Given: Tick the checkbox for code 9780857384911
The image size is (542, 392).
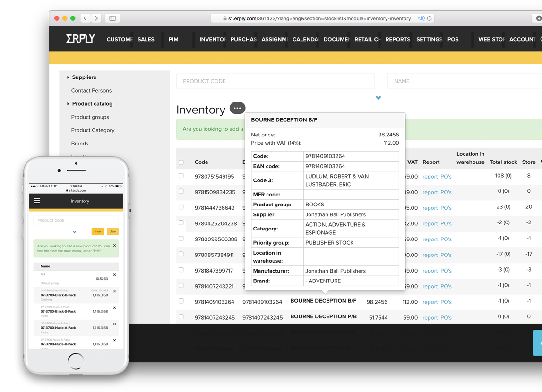Looking at the screenshot, I should [x=181, y=254].
